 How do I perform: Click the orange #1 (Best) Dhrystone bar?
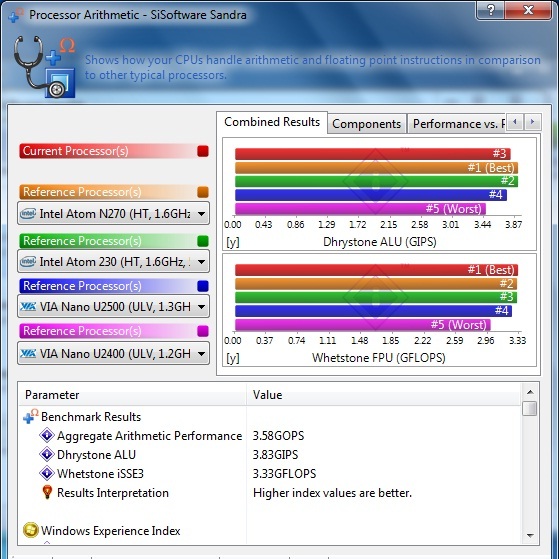pyautogui.click(x=376, y=168)
